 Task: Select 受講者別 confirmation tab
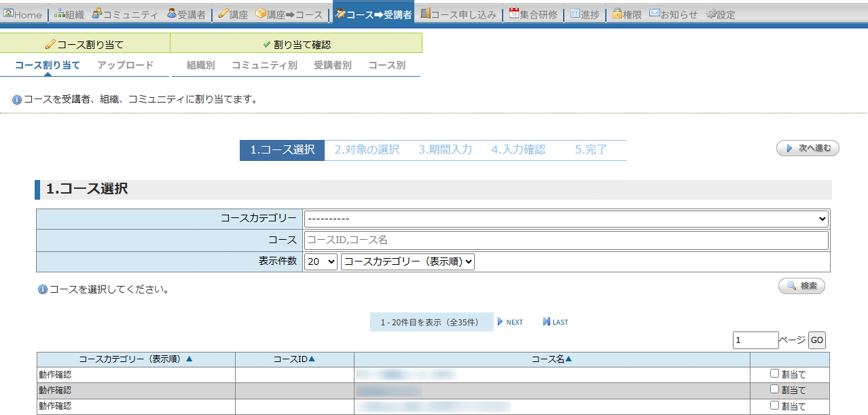coord(332,65)
